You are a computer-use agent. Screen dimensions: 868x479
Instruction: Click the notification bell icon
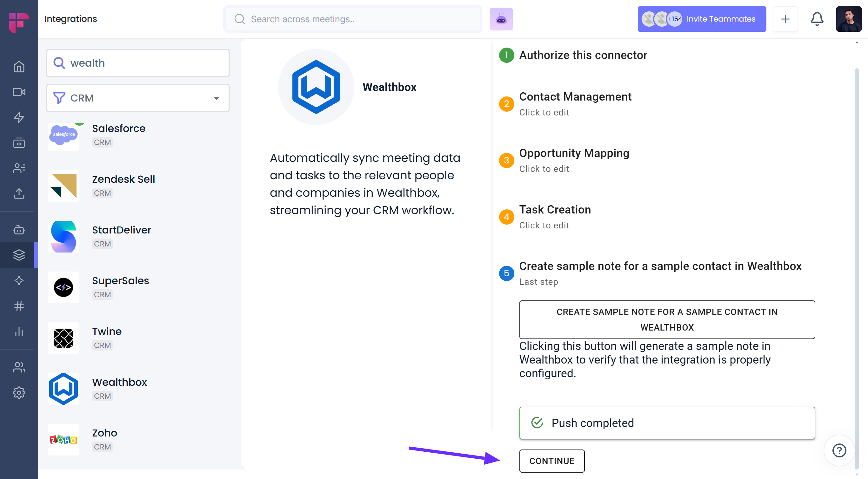(x=817, y=19)
